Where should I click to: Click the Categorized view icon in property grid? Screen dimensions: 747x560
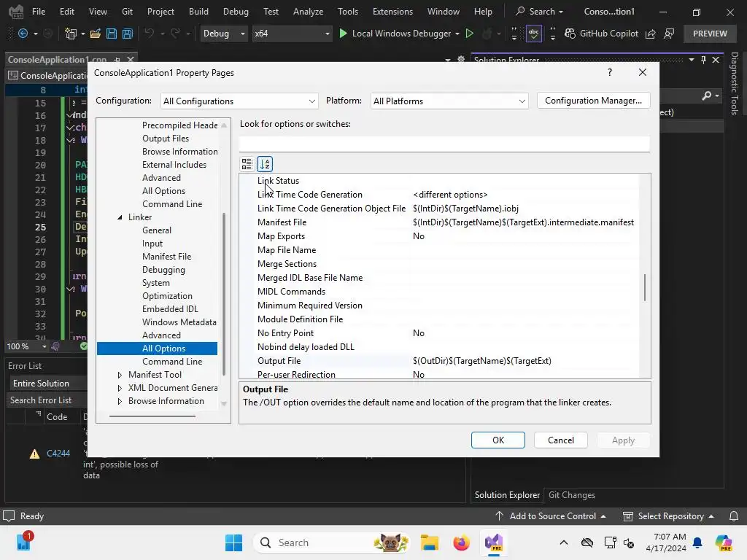[x=247, y=164]
